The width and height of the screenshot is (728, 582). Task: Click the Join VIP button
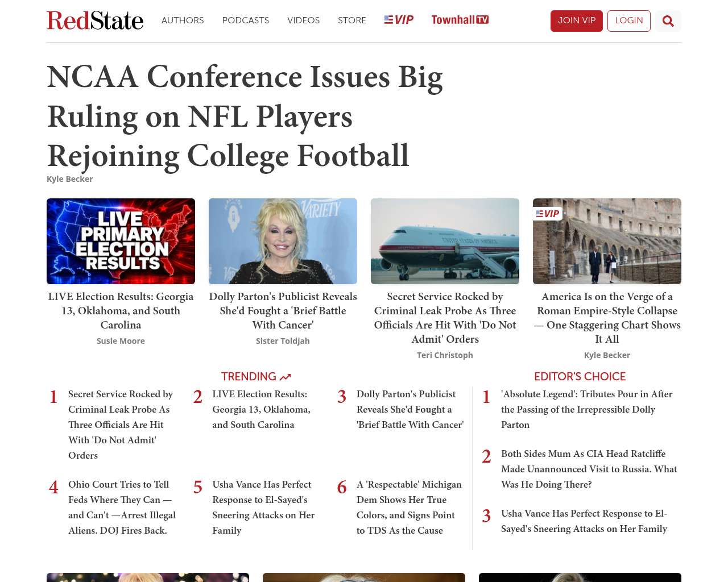pyautogui.click(x=577, y=21)
